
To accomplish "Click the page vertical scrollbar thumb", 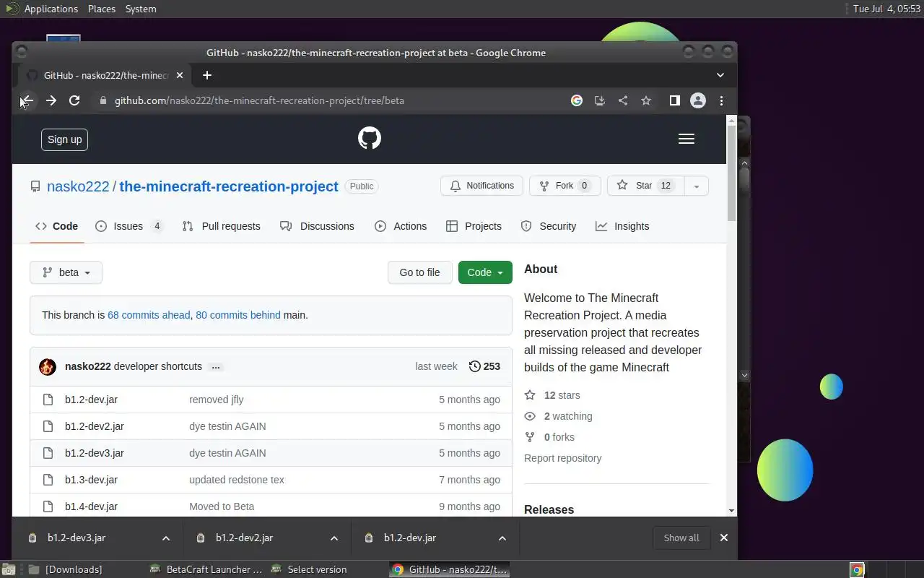I will click(731, 173).
